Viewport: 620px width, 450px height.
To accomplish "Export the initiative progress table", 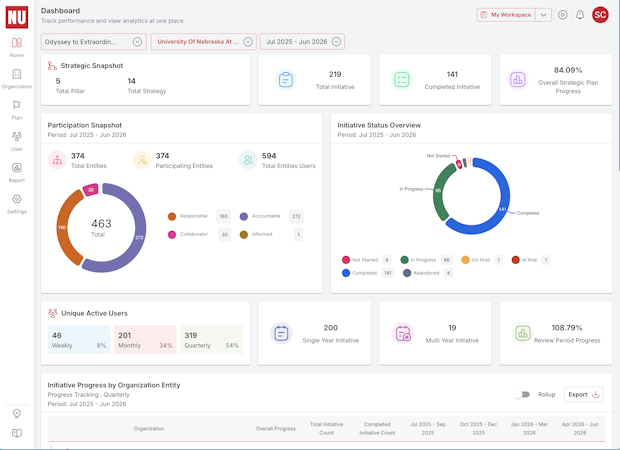I will pyautogui.click(x=584, y=395).
